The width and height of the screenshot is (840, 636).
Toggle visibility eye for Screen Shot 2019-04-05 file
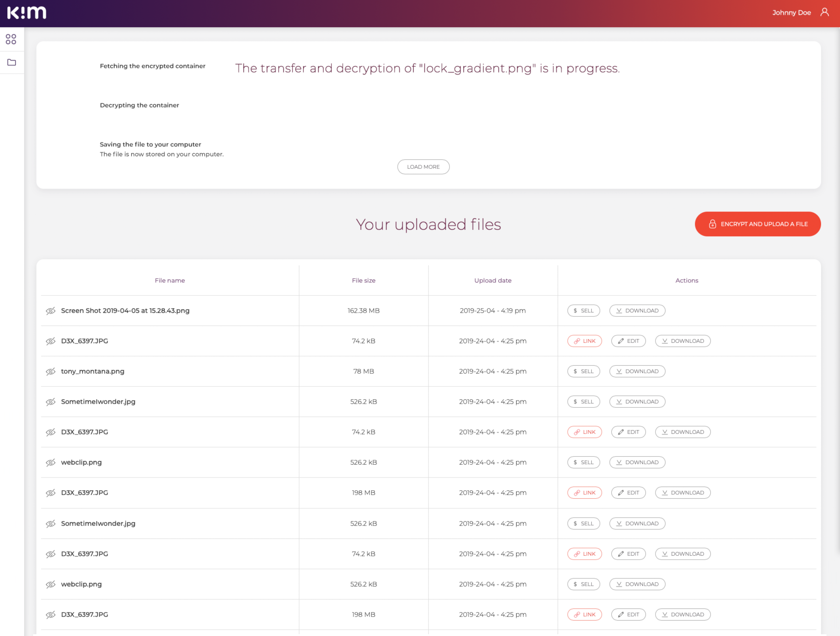tap(50, 311)
